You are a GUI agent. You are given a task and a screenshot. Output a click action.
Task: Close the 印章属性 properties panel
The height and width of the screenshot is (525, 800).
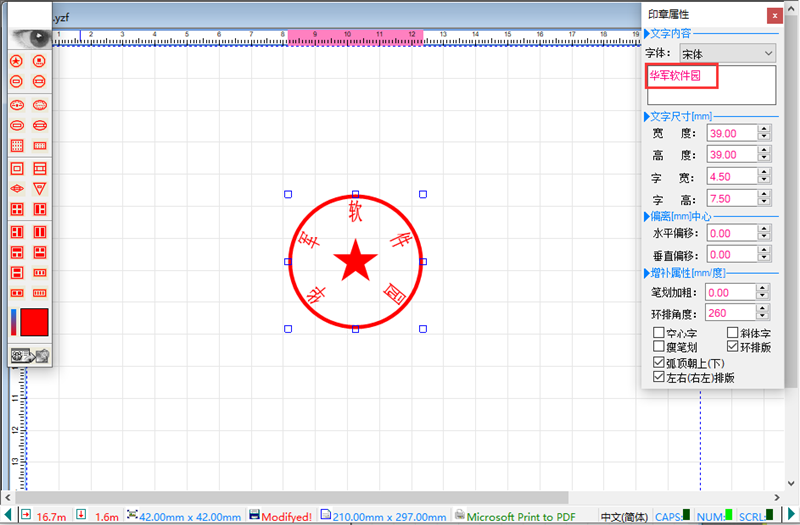774,15
